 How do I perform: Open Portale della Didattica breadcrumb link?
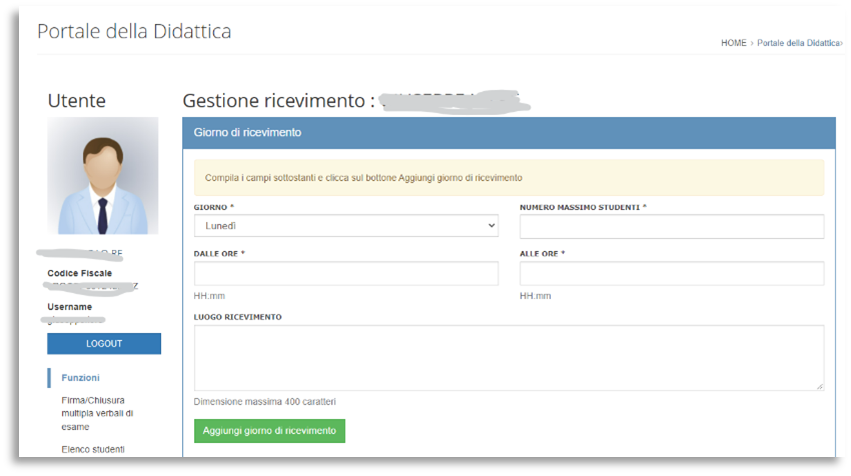click(x=799, y=43)
